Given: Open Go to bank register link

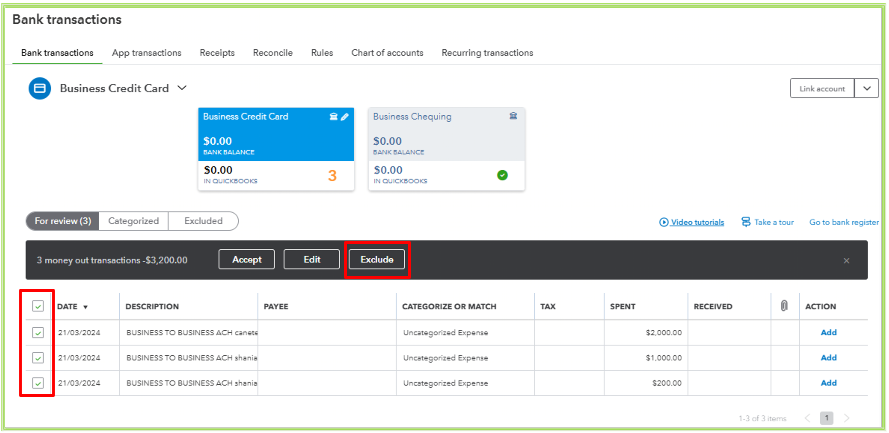Looking at the screenshot, I should 844,222.
